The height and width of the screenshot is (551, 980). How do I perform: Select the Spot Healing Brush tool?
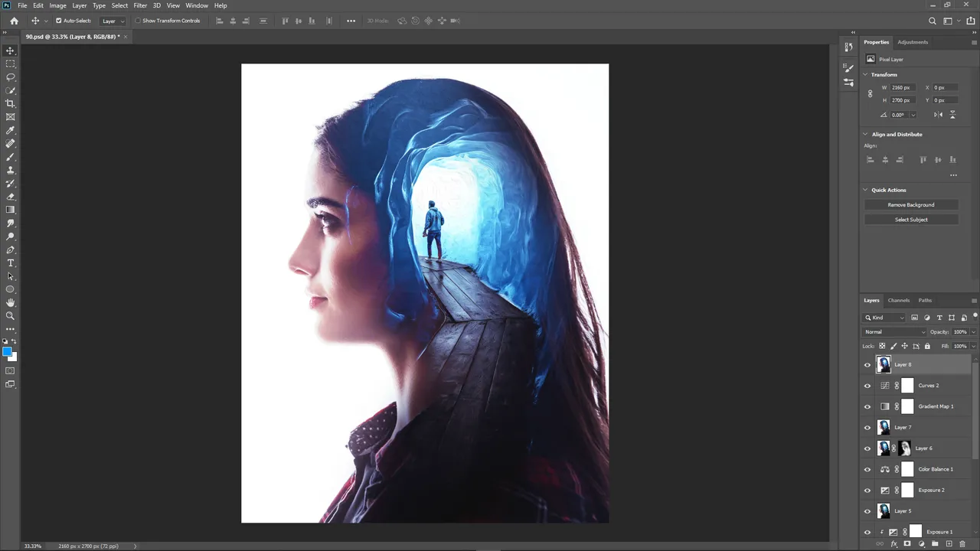pos(10,143)
